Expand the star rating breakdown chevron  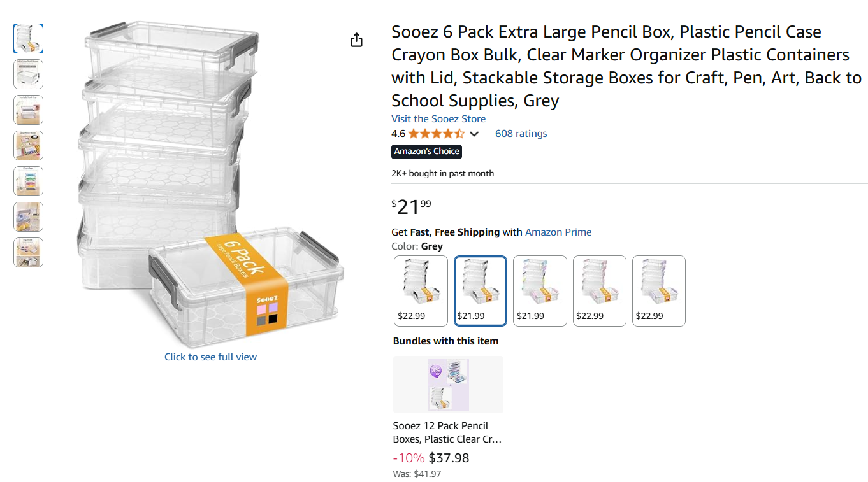(x=474, y=134)
